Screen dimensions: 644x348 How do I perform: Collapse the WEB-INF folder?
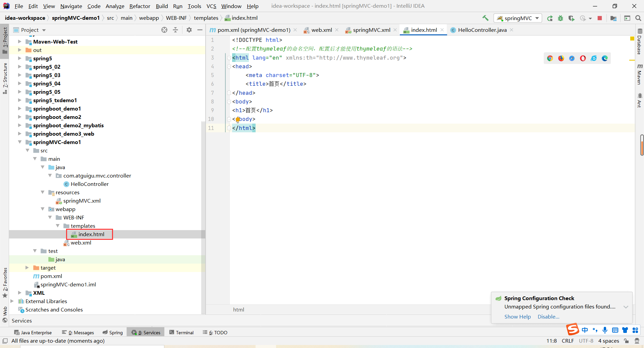coord(50,217)
